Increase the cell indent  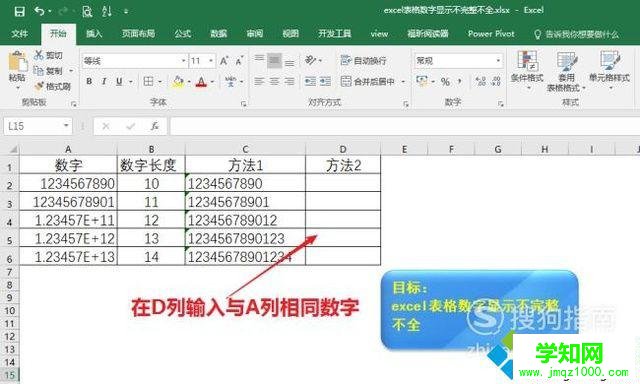click(x=325, y=82)
